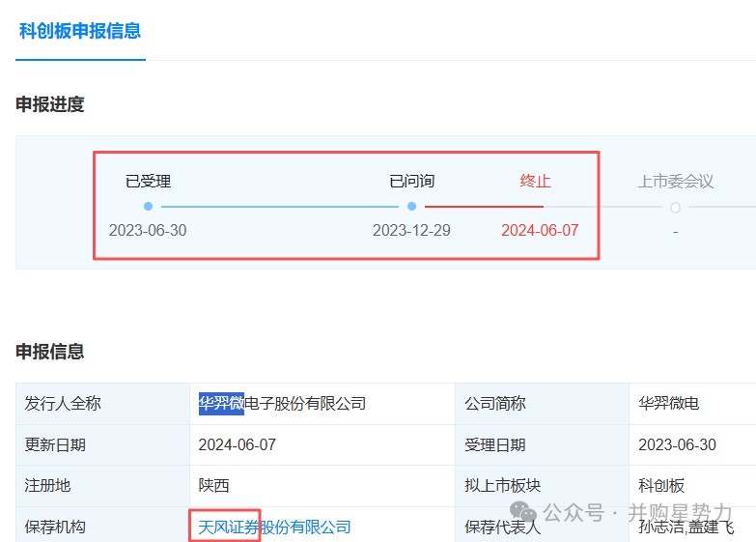
Task: Click the 已问询 timeline dot
Action: coord(411,207)
